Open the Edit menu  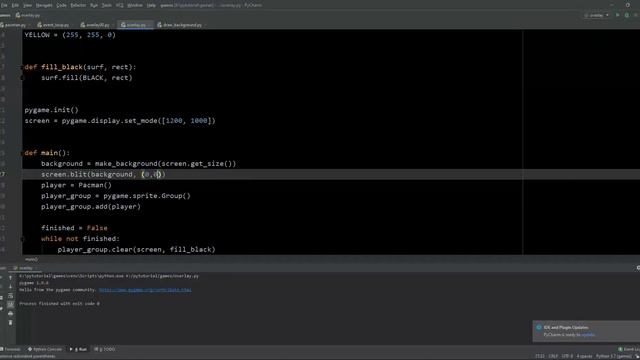[x=15, y=5]
